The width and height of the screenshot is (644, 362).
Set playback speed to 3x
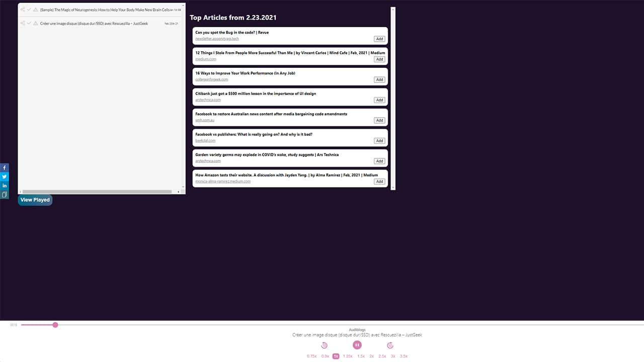tap(393, 356)
